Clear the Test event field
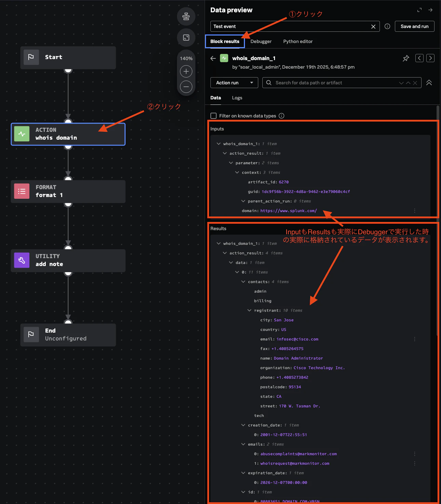This screenshot has width=441, height=504. (373, 27)
